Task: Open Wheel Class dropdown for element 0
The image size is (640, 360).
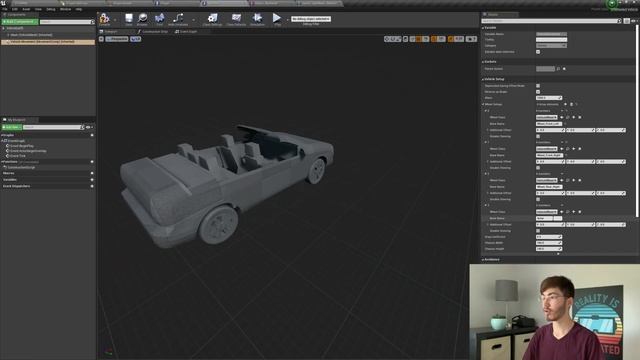Action: [x=547, y=117]
